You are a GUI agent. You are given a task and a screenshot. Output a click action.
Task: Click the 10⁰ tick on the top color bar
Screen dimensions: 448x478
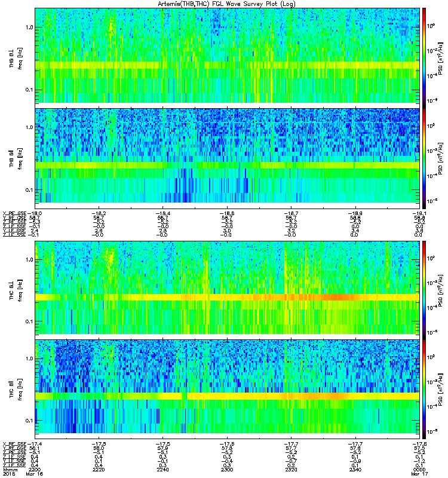[x=431, y=26]
